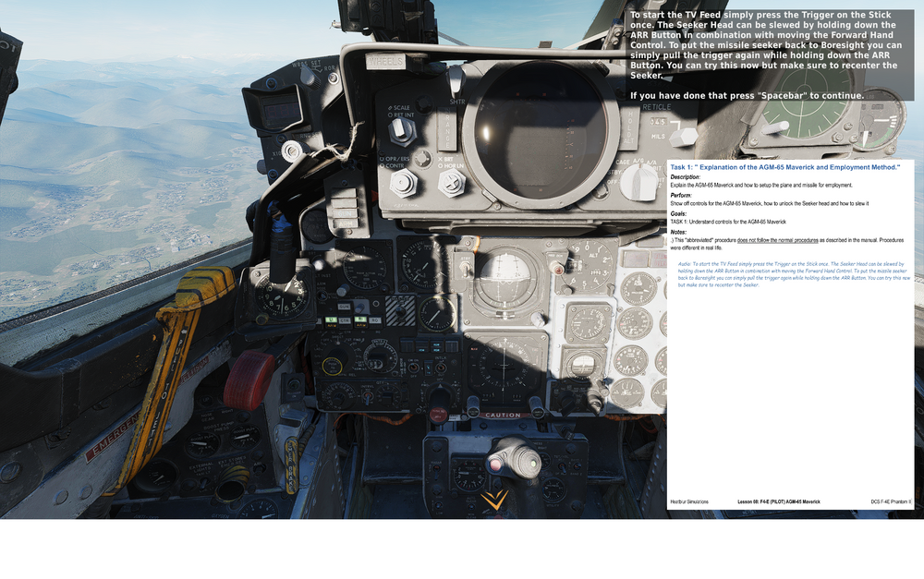924x579 pixels.
Task: Turn the WRCS SET / ROR knob
Action: tap(309, 76)
